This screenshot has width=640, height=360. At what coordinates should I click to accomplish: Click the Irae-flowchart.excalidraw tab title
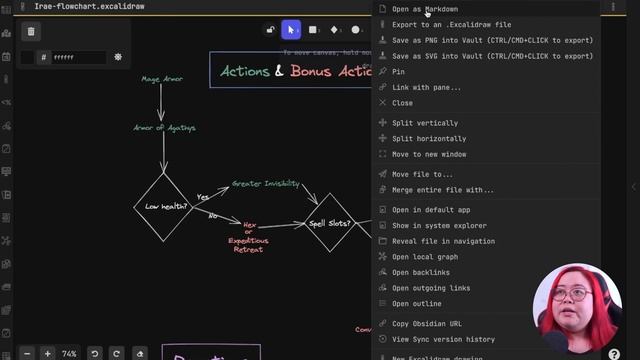pyautogui.click(x=89, y=7)
